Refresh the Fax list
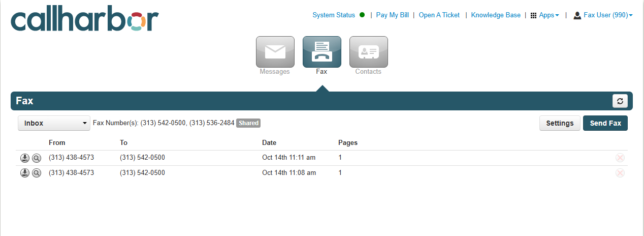Screen dimensions: 644x236 coord(620,101)
